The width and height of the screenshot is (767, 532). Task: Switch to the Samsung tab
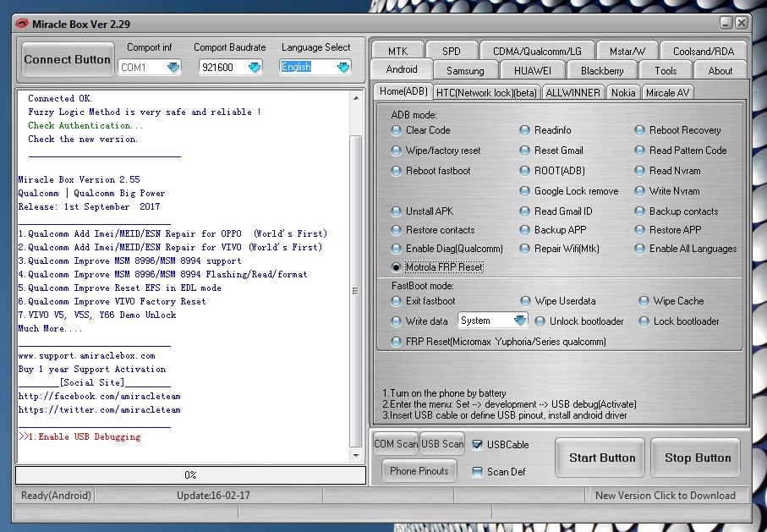point(465,71)
